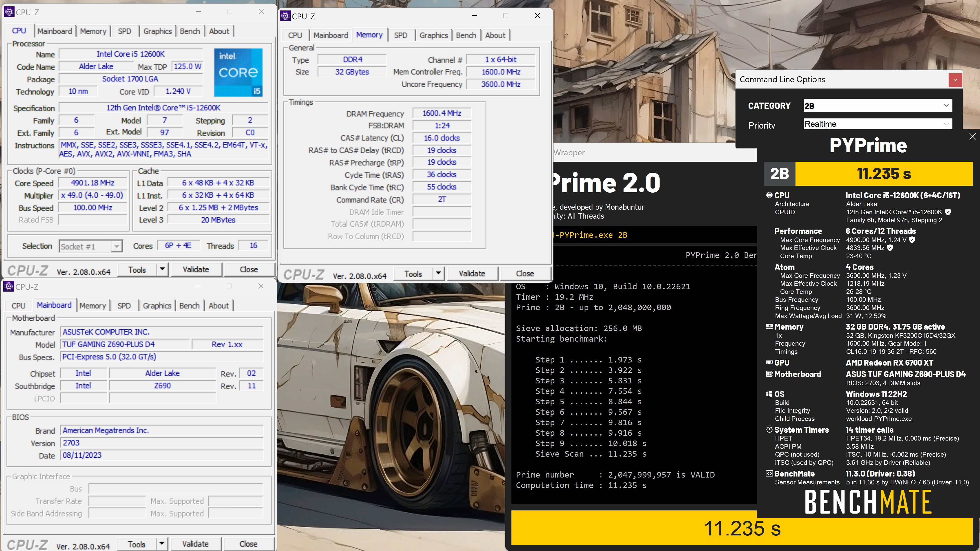980x551 pixels.
Task: Click the BIOS Version value 2703
Action: (x=162, y=443)
